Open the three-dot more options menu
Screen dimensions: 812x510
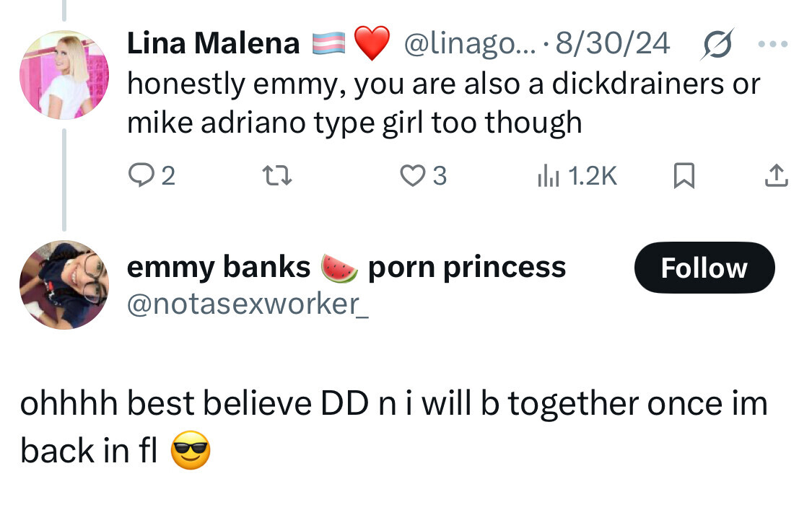pyautogui.click(x=774, y=44)
